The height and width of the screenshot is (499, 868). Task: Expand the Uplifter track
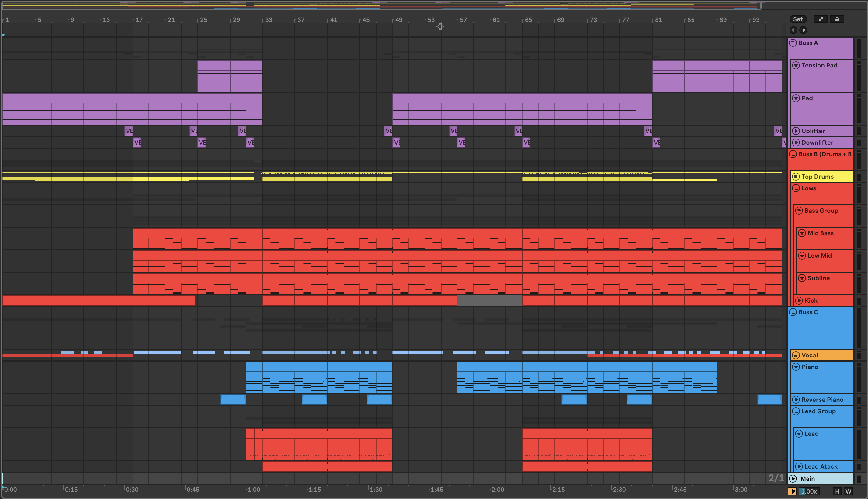tap(796, 131)
